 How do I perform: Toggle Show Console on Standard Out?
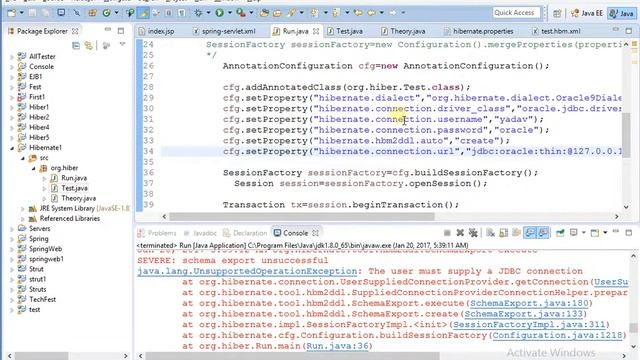click(530, 233)
